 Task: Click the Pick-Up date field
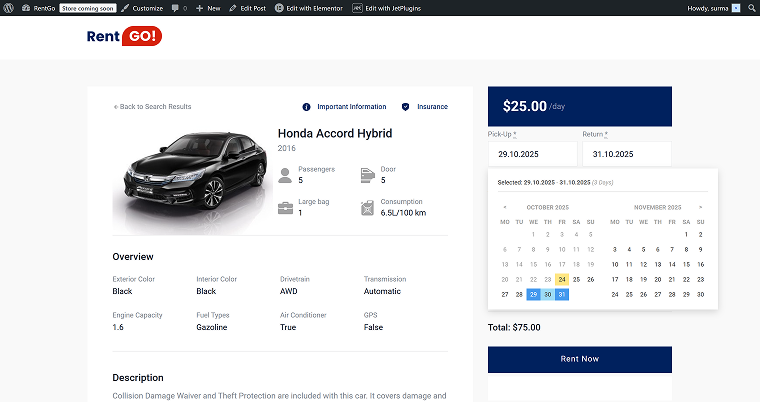pos(533,154)
